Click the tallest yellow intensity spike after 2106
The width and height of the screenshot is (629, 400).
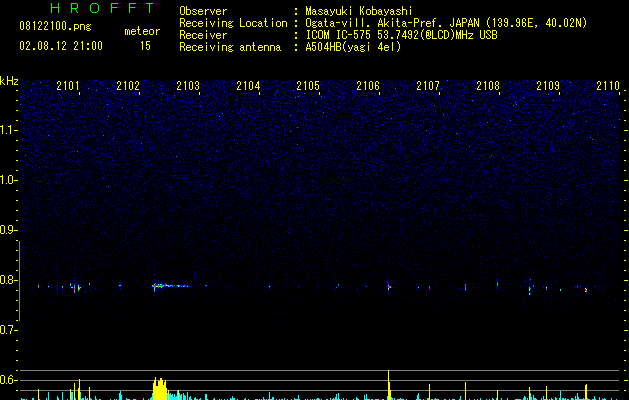[x=388, y=385]
